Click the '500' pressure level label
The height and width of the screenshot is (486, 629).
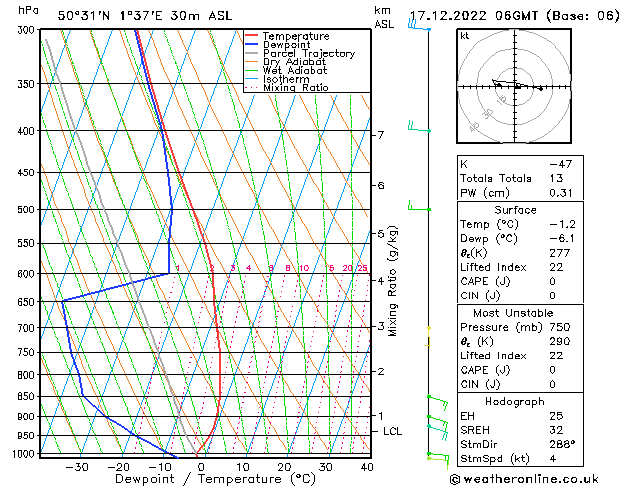tap(28, 209)
